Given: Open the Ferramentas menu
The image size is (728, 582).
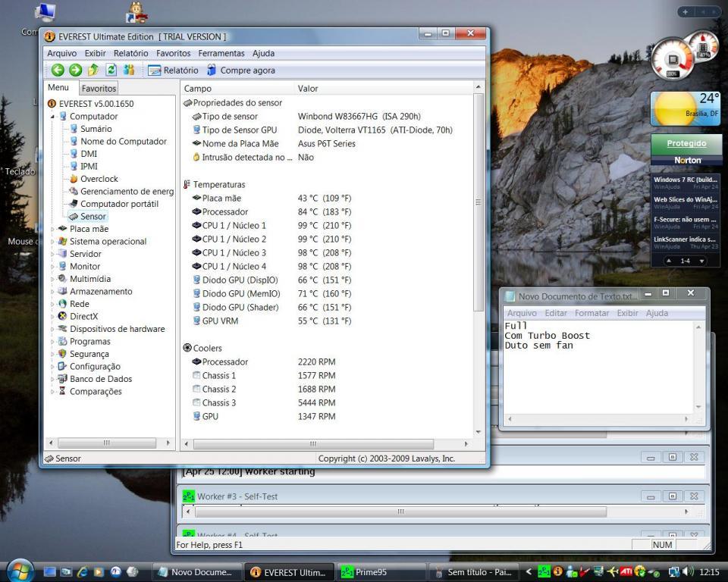Looking at the screenshot, I should pos(221,53).
